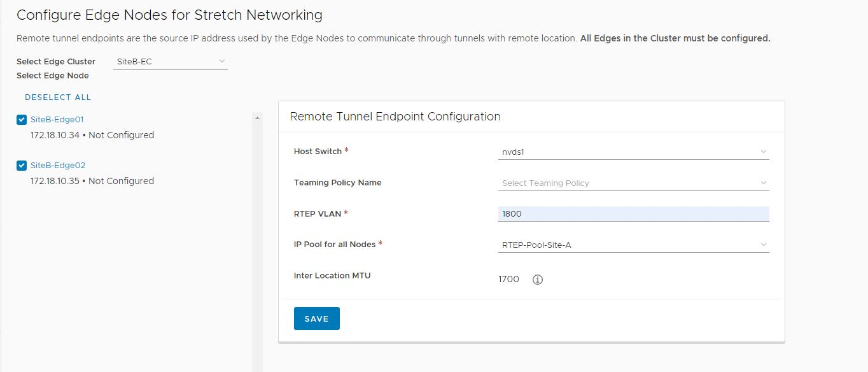Click the chevron arrow on Teaming Policy field
This screenshot has height=372, width=868.
(x=764, y=183)
